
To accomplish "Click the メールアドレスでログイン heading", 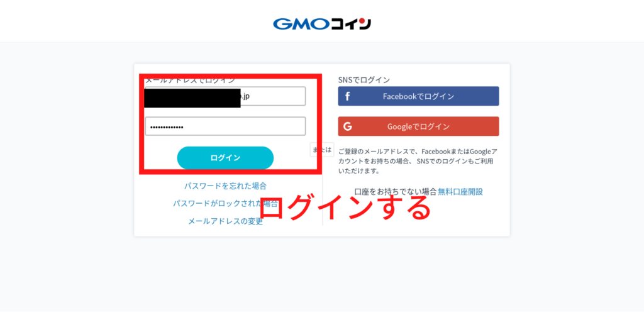I will [x=190, y=80].
